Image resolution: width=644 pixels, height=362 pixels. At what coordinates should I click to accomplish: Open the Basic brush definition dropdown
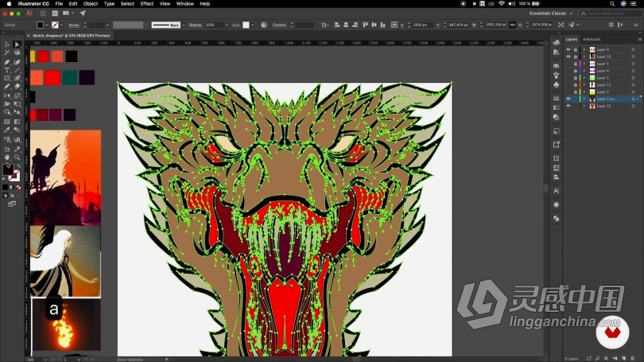click(184, 25)
